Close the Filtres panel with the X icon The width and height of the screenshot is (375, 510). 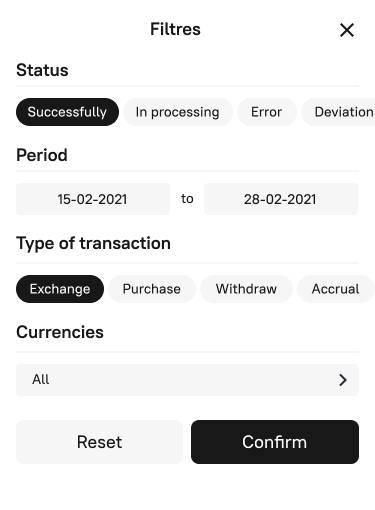(347, 30)
